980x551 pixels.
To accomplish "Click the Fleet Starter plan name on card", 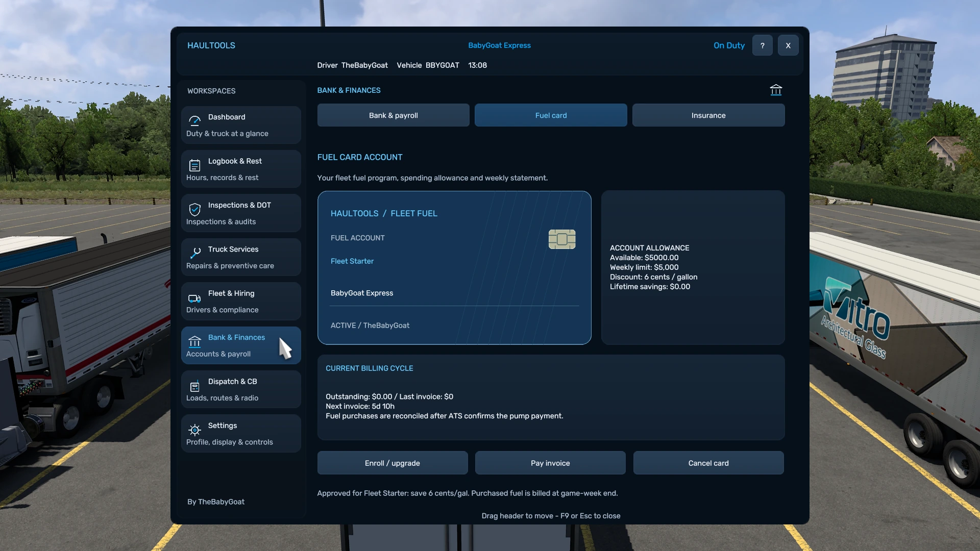I will 352,261.
